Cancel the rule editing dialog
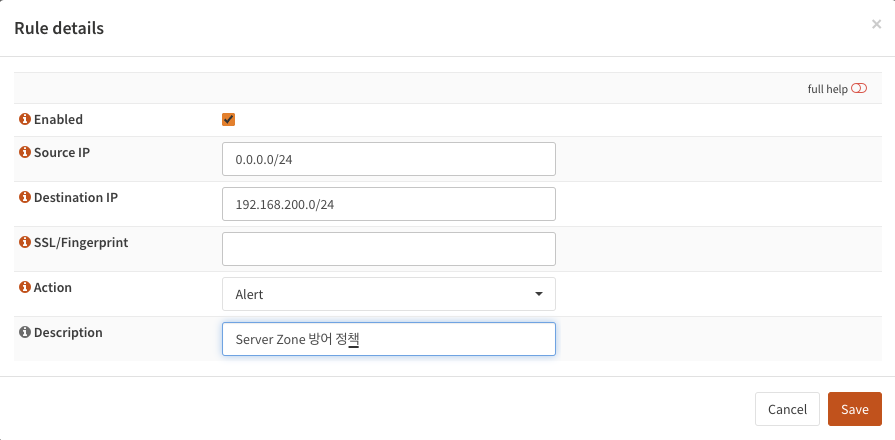 point(787,409)
